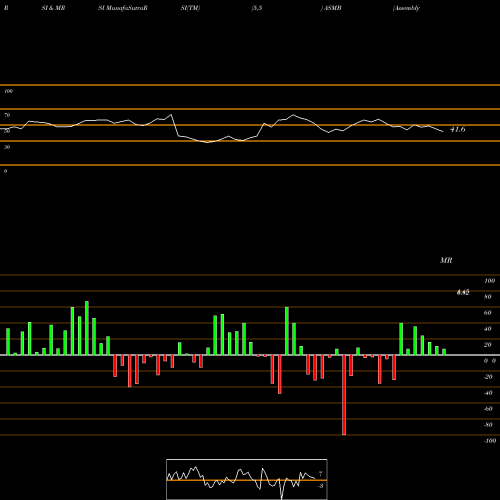Viewport: 500px width, 500px height.
Task: Click the 'SI MunafaSutraR' header text
Action: 123,8
